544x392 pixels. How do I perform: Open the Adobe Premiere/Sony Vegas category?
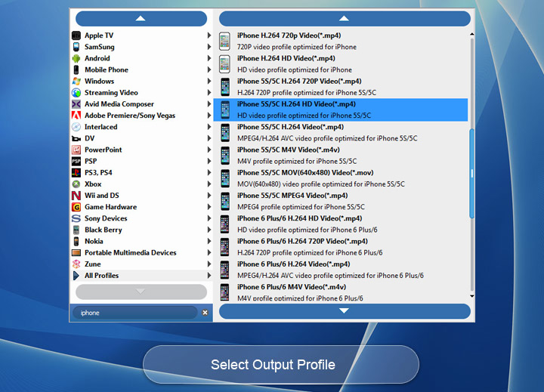[x=141, y=115]
